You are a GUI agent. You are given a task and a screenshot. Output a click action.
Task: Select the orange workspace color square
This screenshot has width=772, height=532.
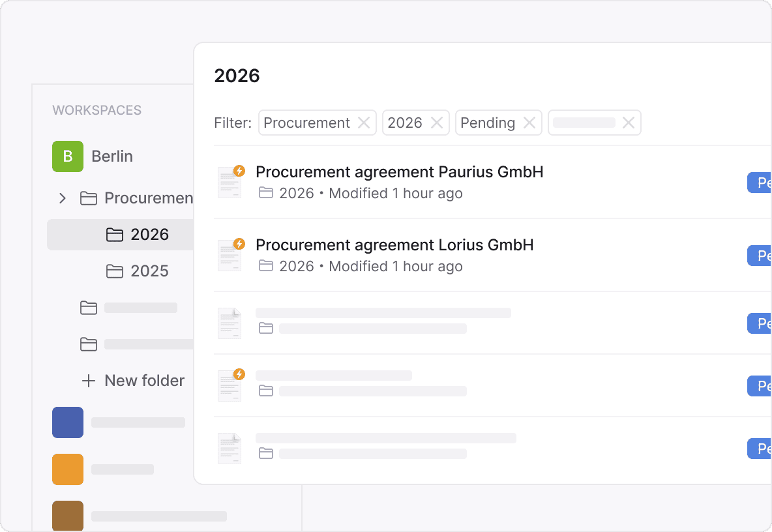click(x=68, y=469)
